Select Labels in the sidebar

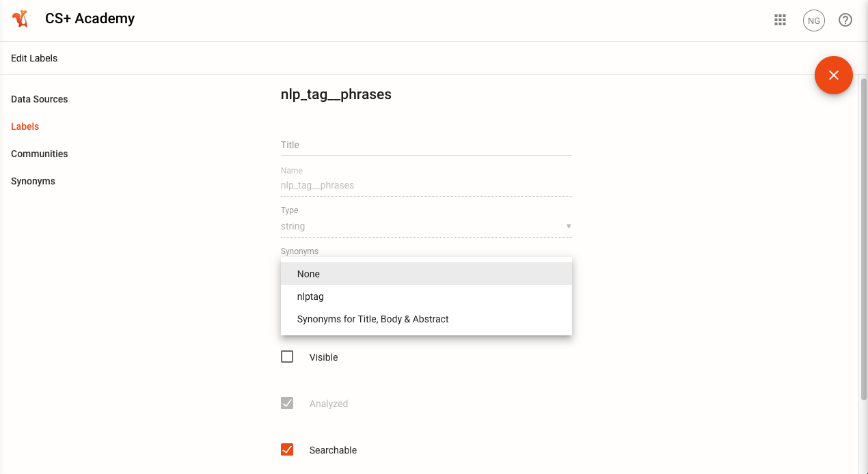pos(25,126)
